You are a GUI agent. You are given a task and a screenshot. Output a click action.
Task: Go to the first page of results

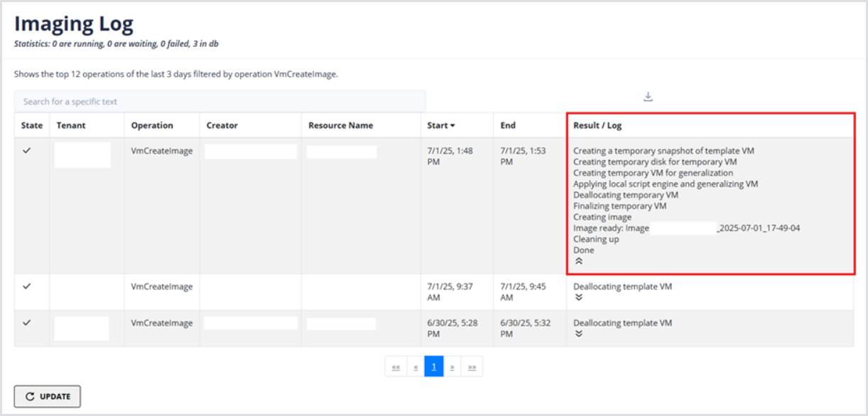tap(396, 367)
